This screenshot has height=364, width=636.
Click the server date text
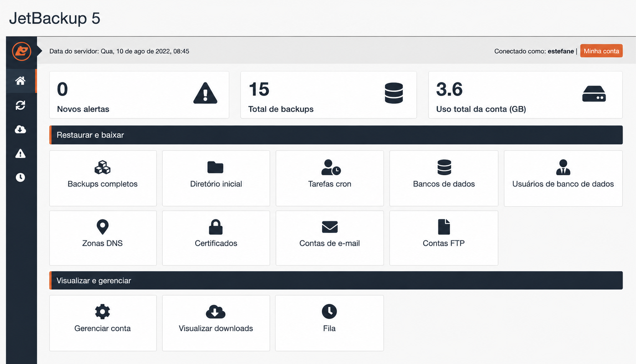[x=119, y=51]
